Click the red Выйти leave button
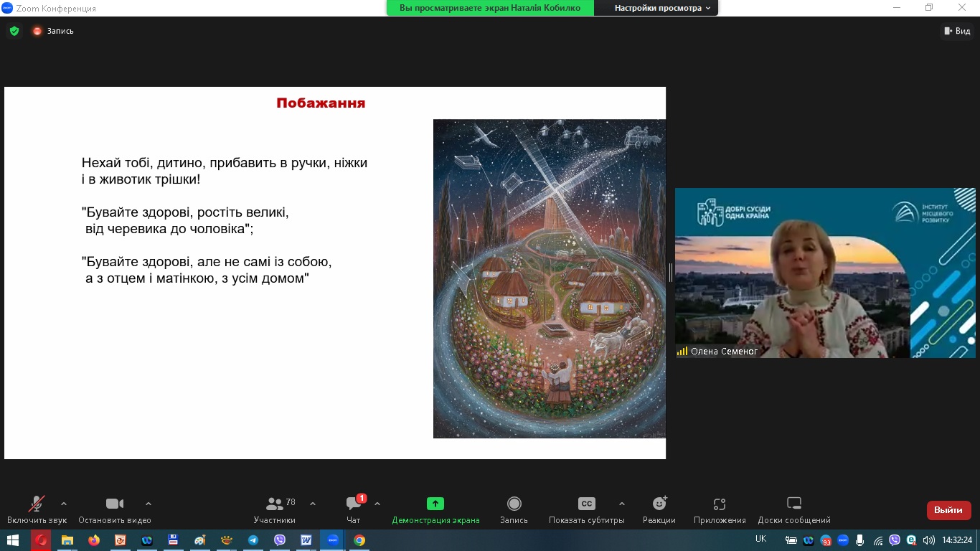The height and width of the screenshot is (551, 980). (948, 510)
